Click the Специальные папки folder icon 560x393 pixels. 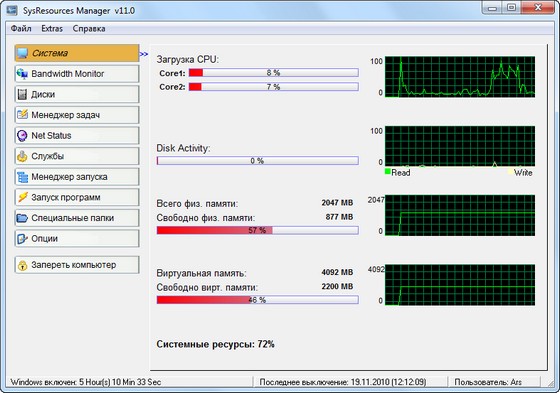coord(22,218)
